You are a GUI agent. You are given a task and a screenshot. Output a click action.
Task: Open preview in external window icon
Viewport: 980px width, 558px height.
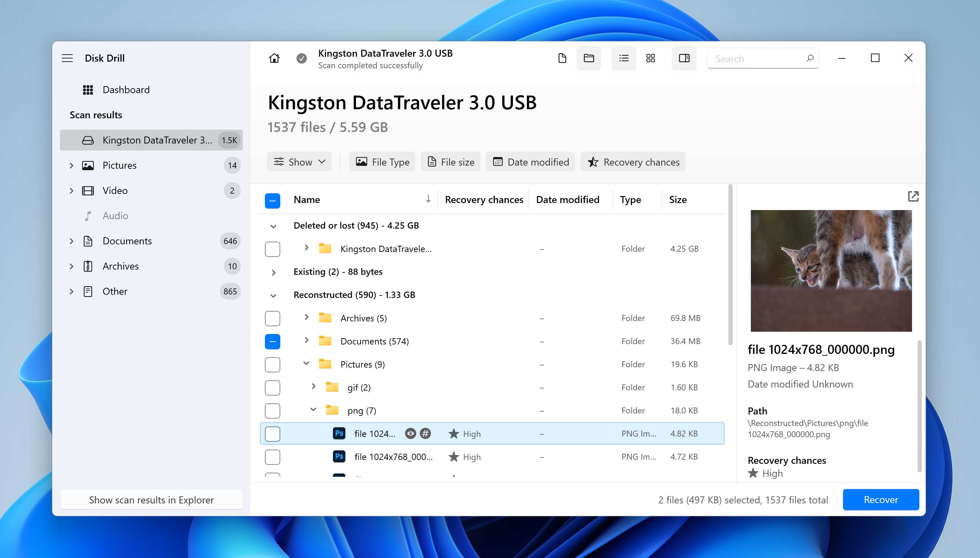click(x=913, y=196)
